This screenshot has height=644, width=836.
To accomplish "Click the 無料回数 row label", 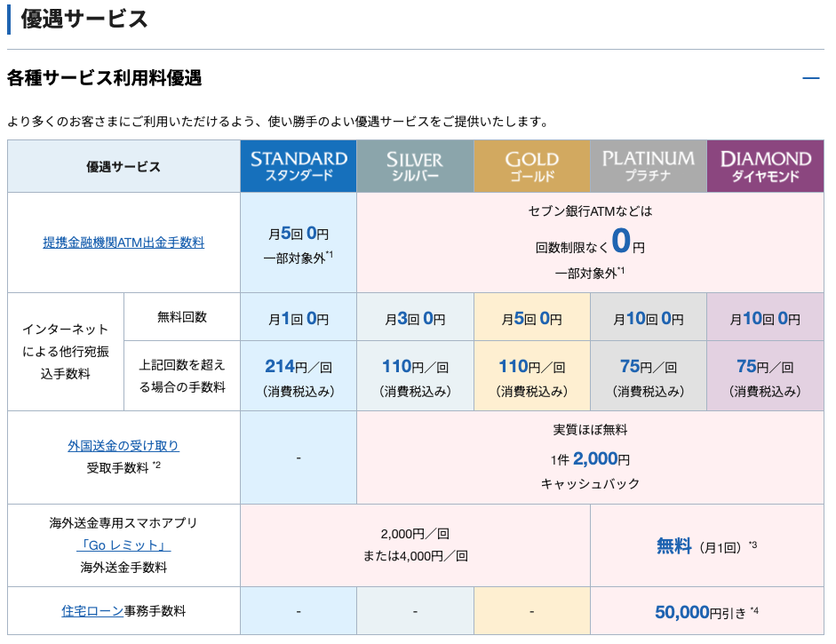I will click(182, 317).
